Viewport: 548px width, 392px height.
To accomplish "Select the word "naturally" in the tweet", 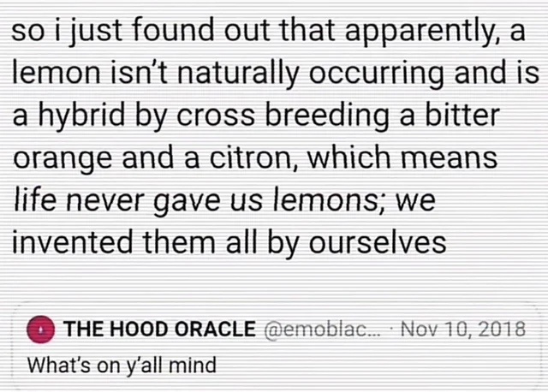I will (x=239, y=74).
